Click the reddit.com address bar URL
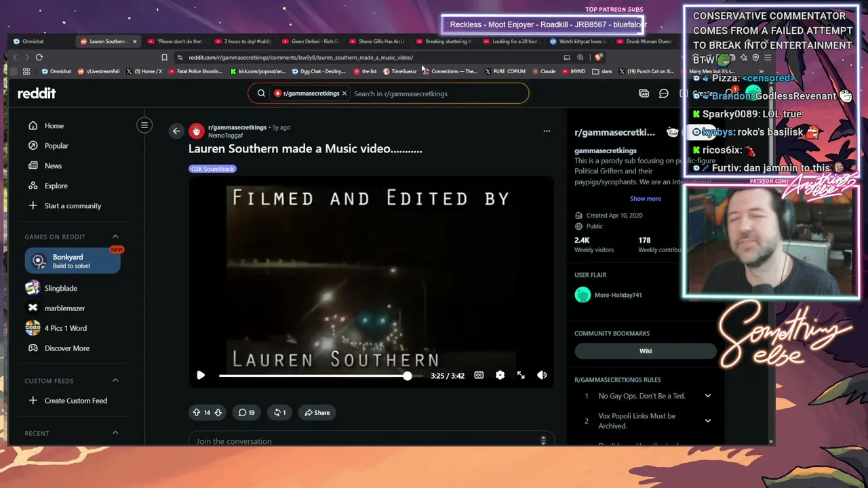Viewport: 868px width, 488px height. 300,58
